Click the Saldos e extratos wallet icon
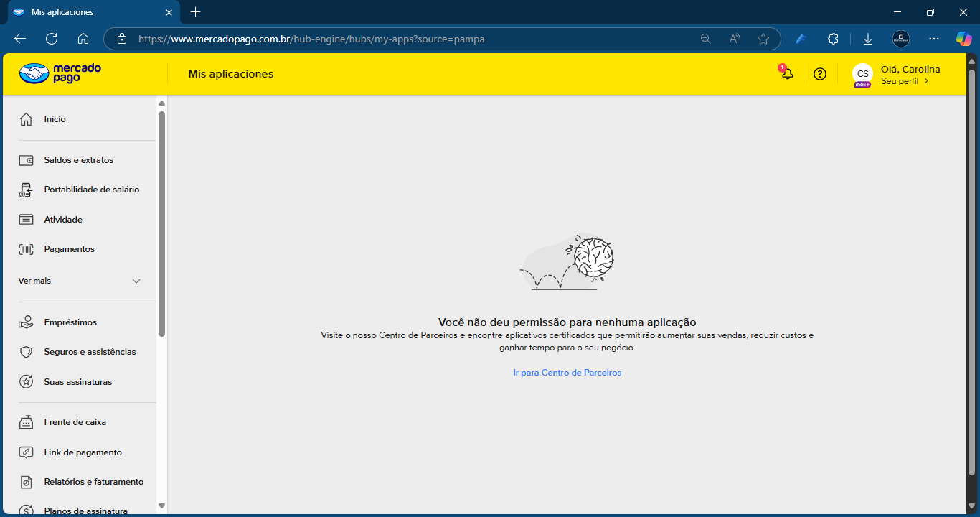 (x=27, y=160)
